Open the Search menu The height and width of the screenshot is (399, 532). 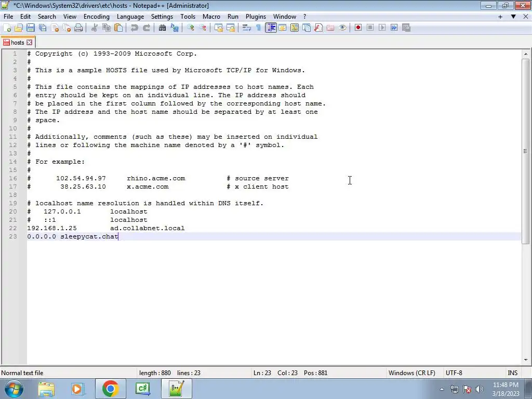(47, 17)
